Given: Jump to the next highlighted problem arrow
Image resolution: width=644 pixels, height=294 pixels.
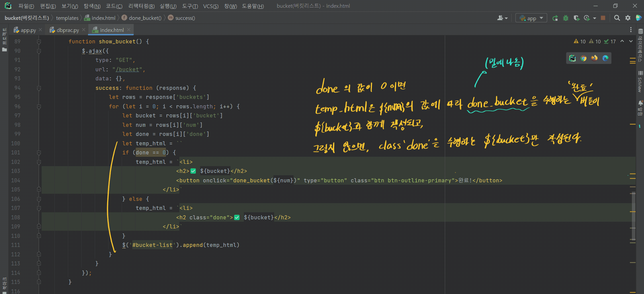Looking at the screenshot, I should click(x=631, y=41).
